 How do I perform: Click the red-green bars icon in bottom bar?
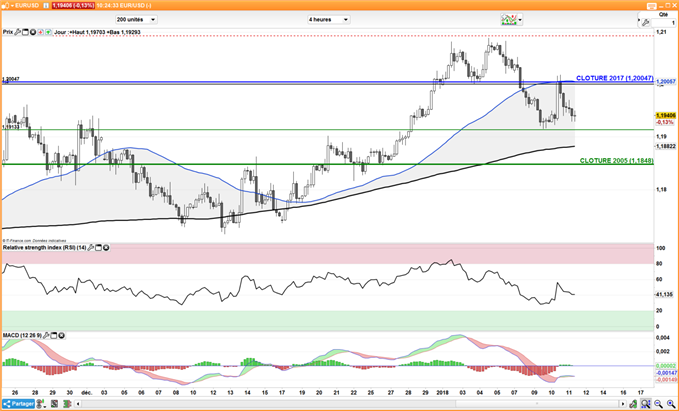point(67,404)
